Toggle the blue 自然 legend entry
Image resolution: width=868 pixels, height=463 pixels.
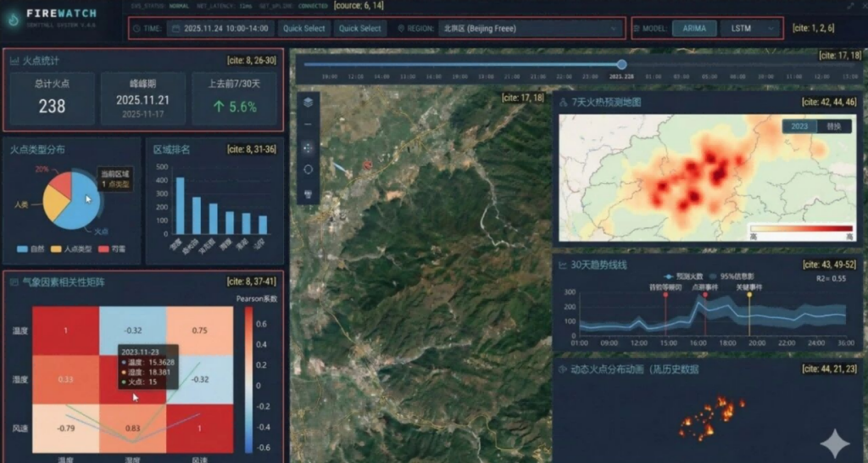coord(29,249)
